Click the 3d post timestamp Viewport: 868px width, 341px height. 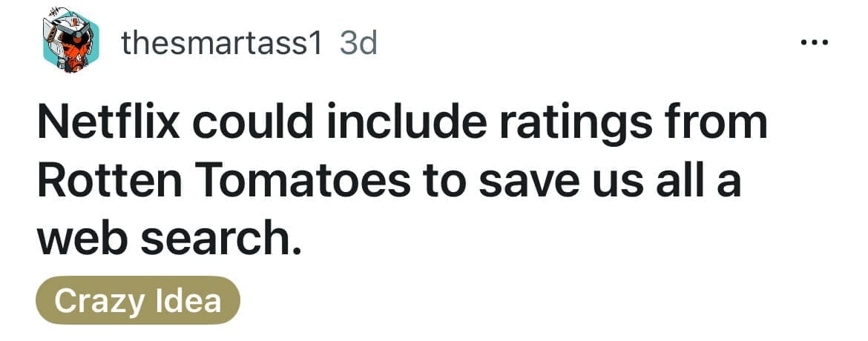[x=358, y=44]
